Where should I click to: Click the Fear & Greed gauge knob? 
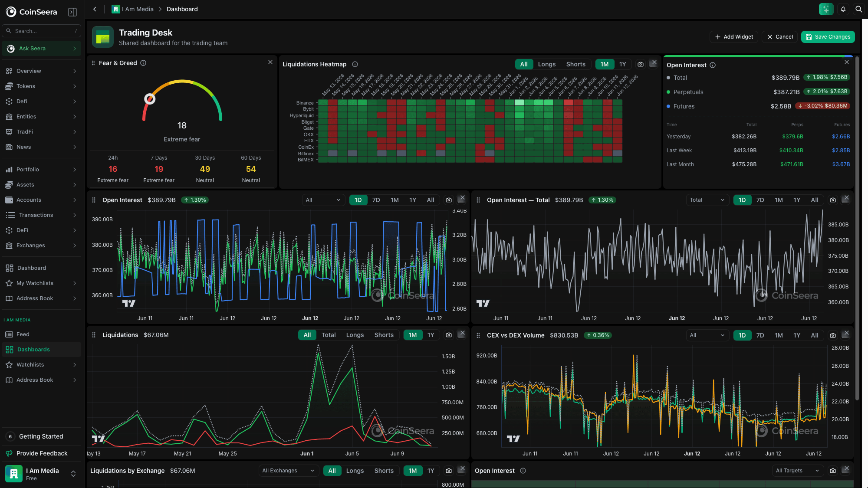[150, 99]
